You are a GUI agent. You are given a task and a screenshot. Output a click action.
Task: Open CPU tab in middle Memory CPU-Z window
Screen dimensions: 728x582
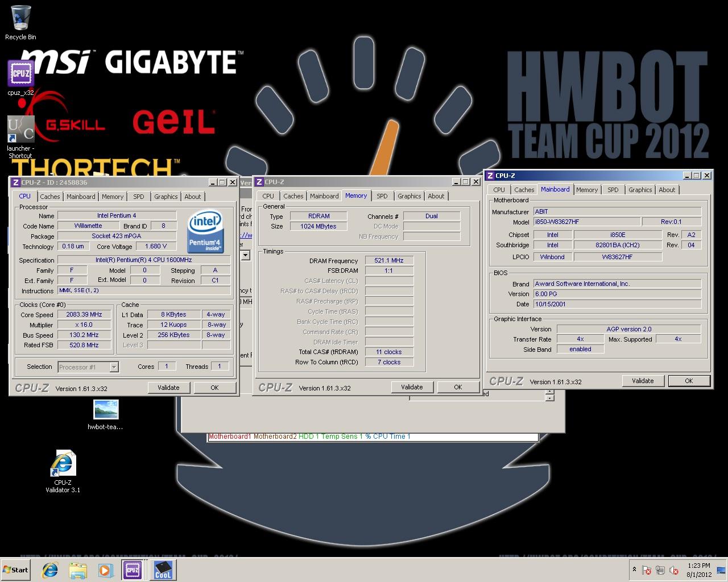[x=268, y=196]
